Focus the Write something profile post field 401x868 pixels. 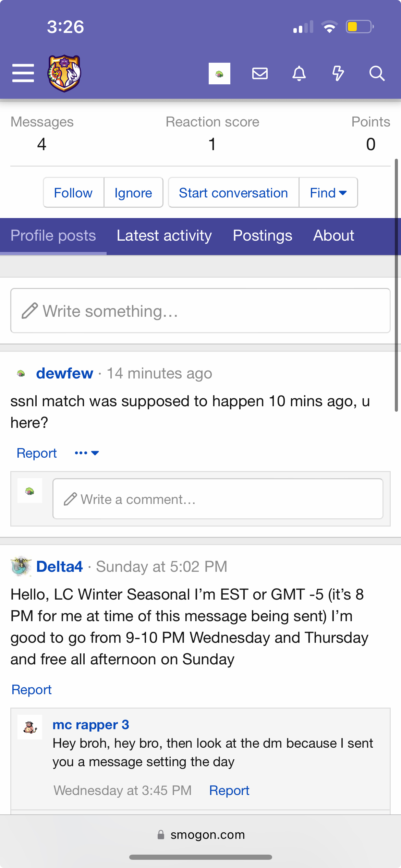[200, 311]
